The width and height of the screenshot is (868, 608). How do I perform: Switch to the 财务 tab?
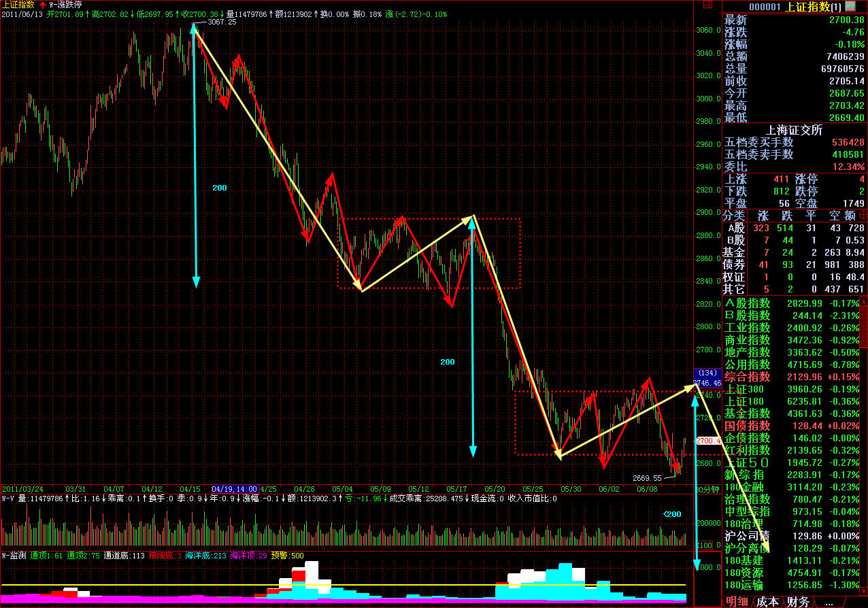click(798, 602)
